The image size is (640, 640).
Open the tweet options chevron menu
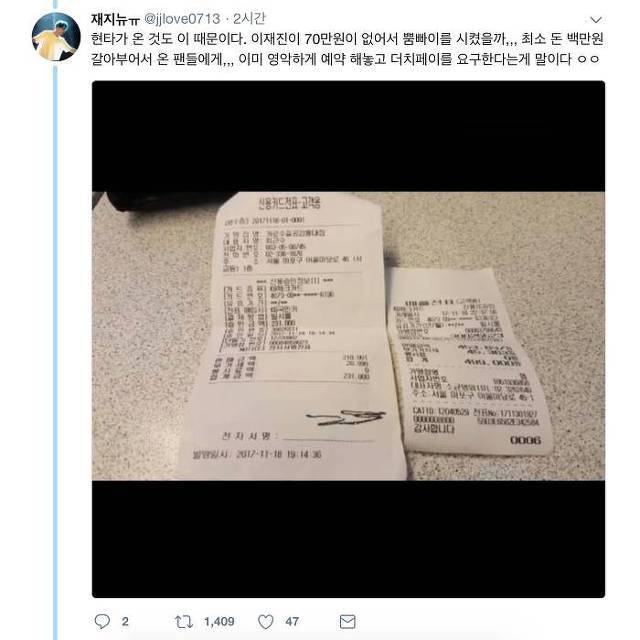click(596, 20)
